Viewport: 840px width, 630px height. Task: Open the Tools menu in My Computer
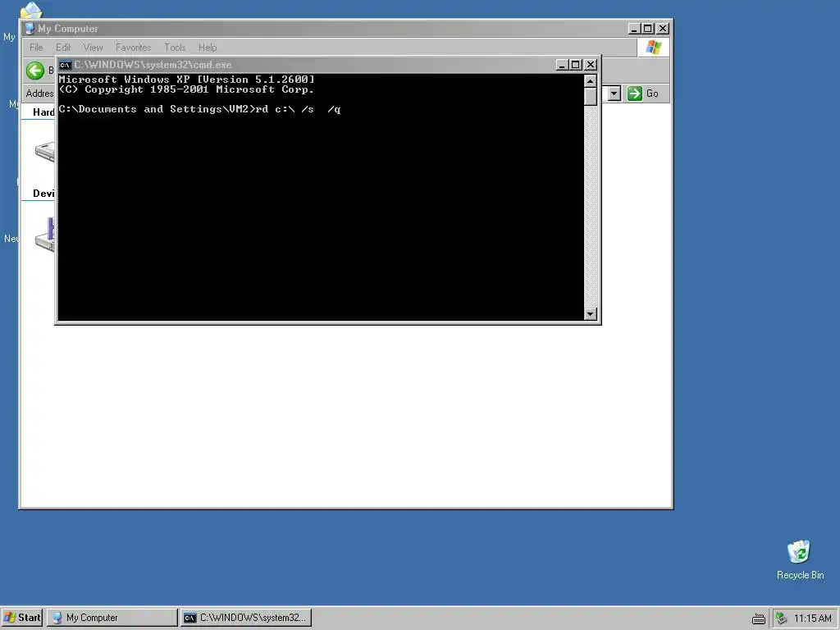click(x=175, y=47)
